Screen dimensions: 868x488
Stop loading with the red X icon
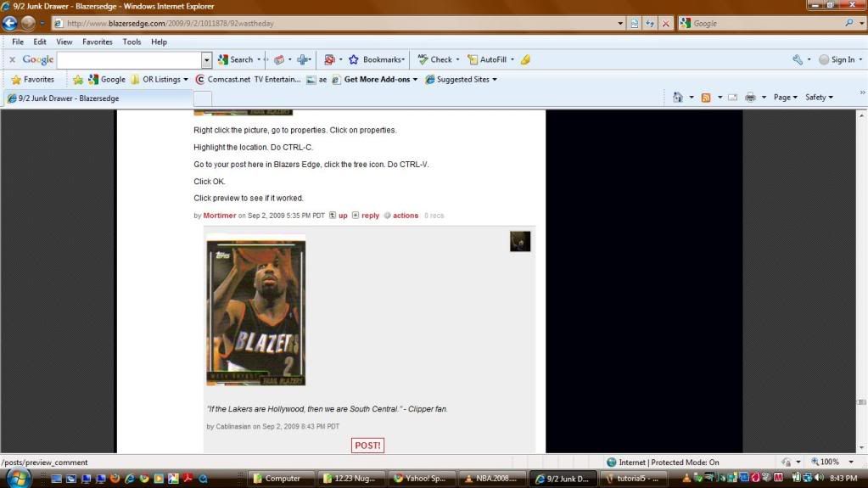click(666, 23)
